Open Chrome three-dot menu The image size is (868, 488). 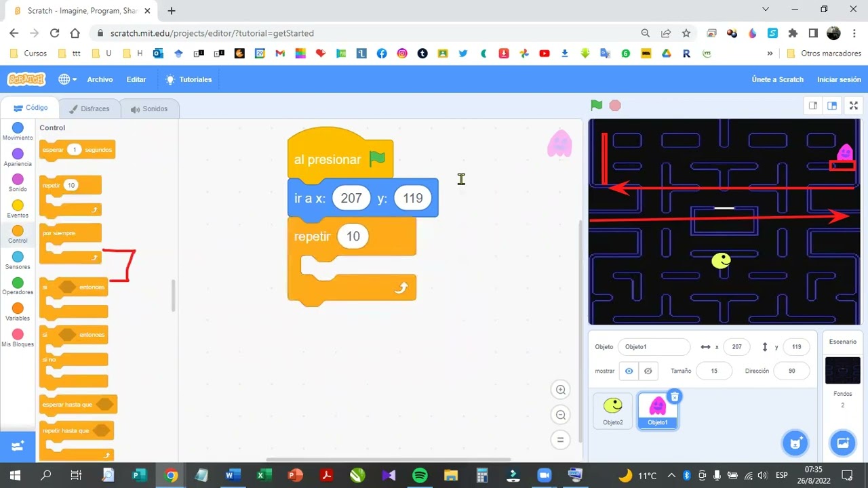[854, 33]
